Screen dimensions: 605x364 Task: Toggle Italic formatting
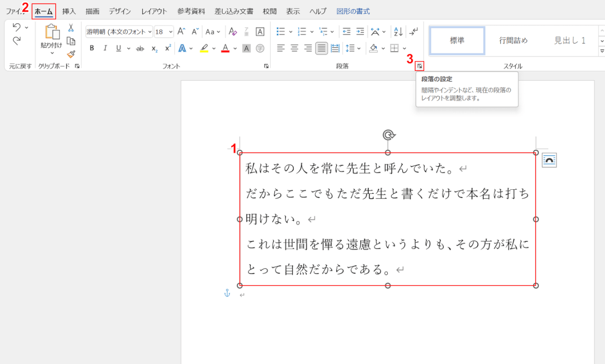[105, 48]
